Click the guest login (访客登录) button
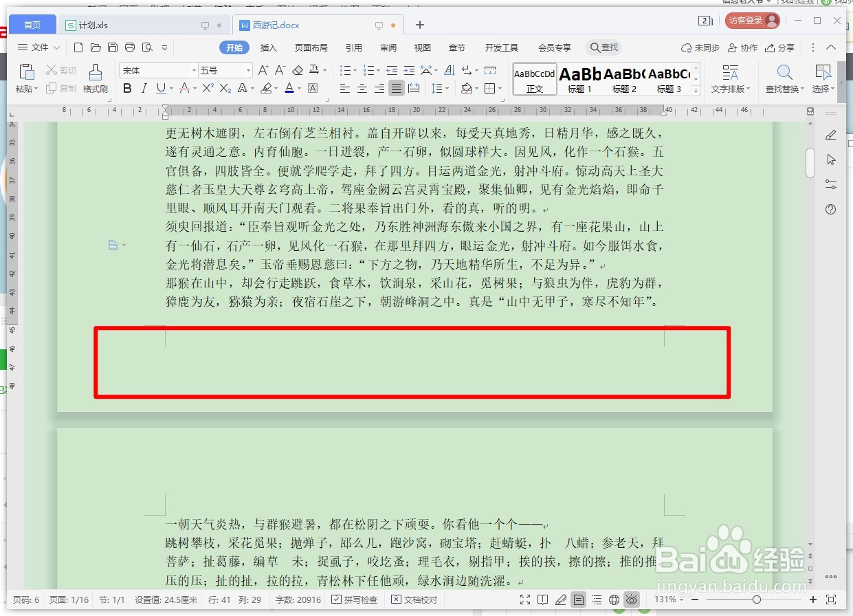The width and height of the screenshot is (853, 616). pyautogui.click(x=752, y=21)
